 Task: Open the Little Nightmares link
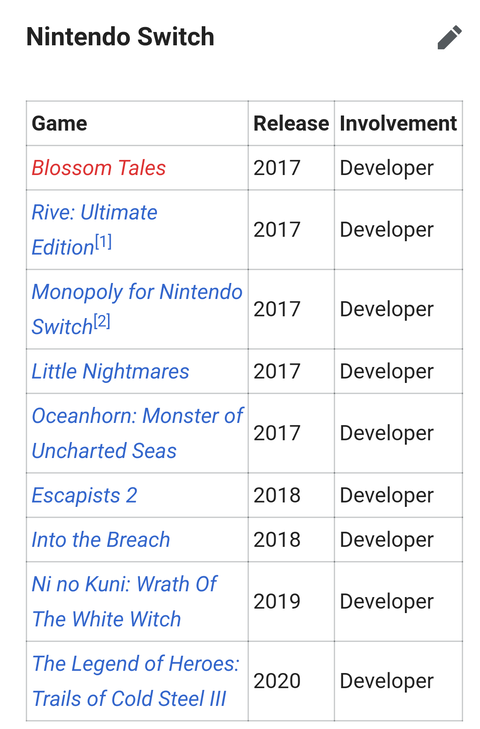point(110,371)
